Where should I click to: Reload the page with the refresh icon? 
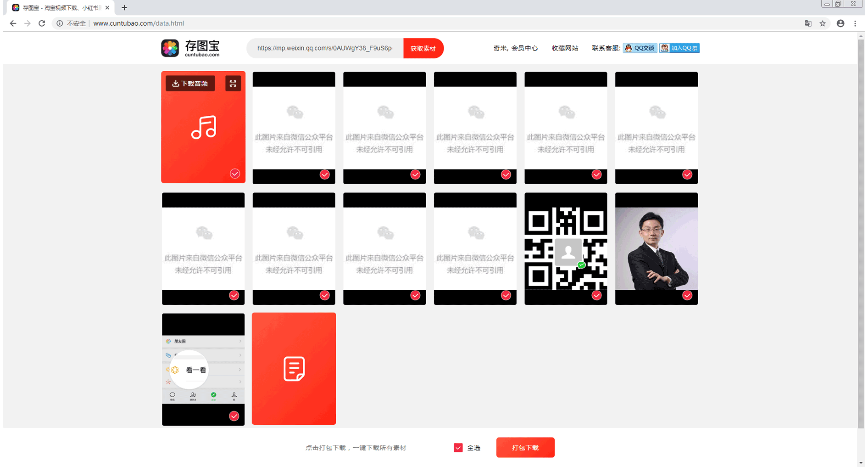[x=42, y=23]
